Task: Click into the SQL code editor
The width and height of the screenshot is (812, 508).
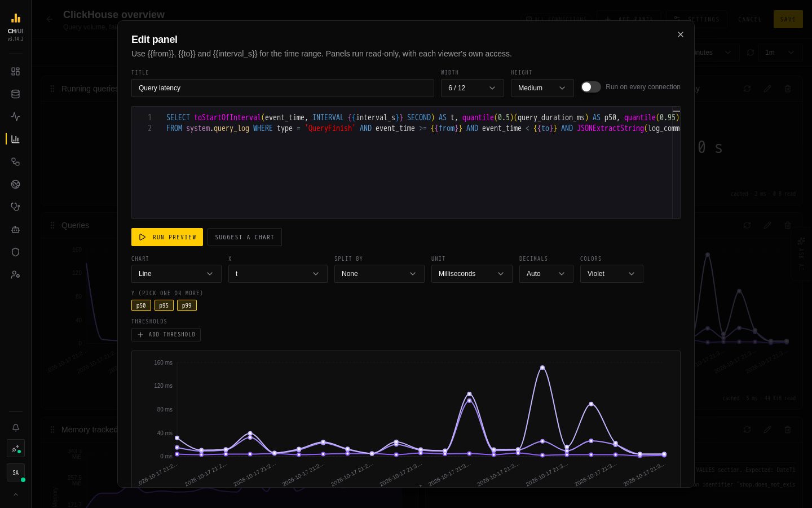Action: (406, 163)
